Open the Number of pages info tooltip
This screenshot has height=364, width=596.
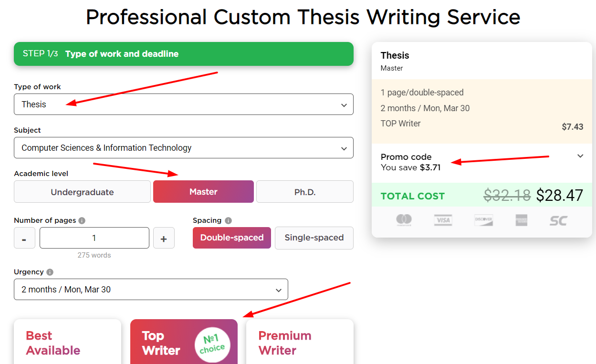pyautogui.click(x=83, y=220)
